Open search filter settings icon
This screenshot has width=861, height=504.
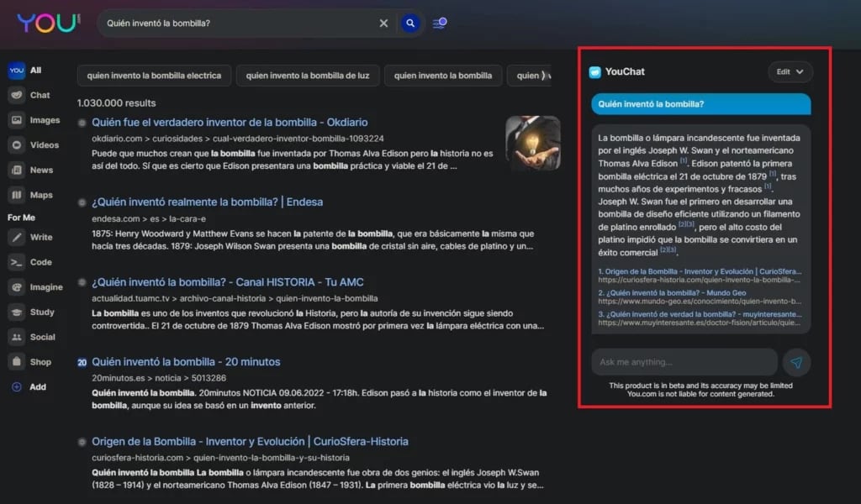[440, 24]
